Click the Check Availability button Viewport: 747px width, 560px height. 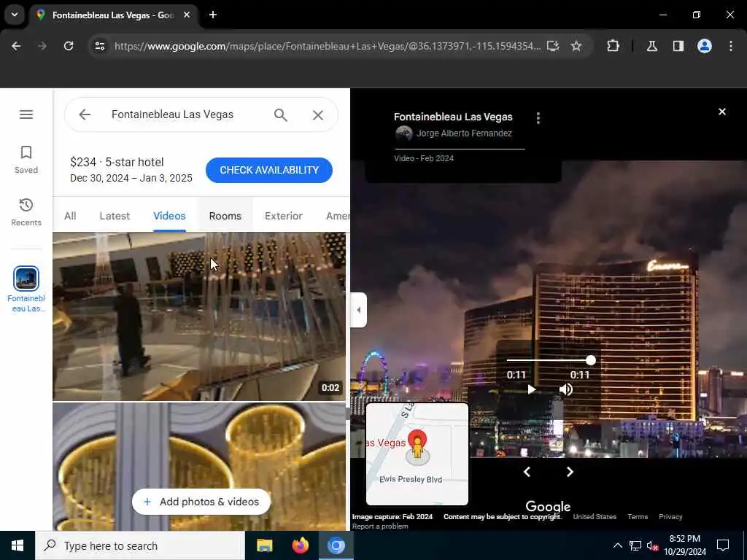click(269, 170)
